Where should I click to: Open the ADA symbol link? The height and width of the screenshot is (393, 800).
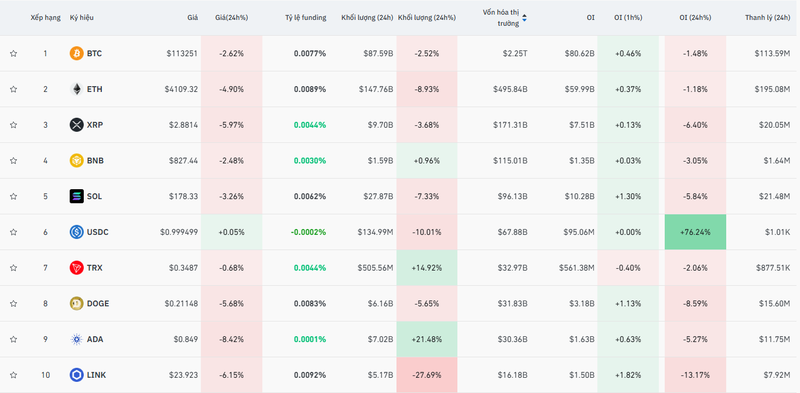coord(95,339)
